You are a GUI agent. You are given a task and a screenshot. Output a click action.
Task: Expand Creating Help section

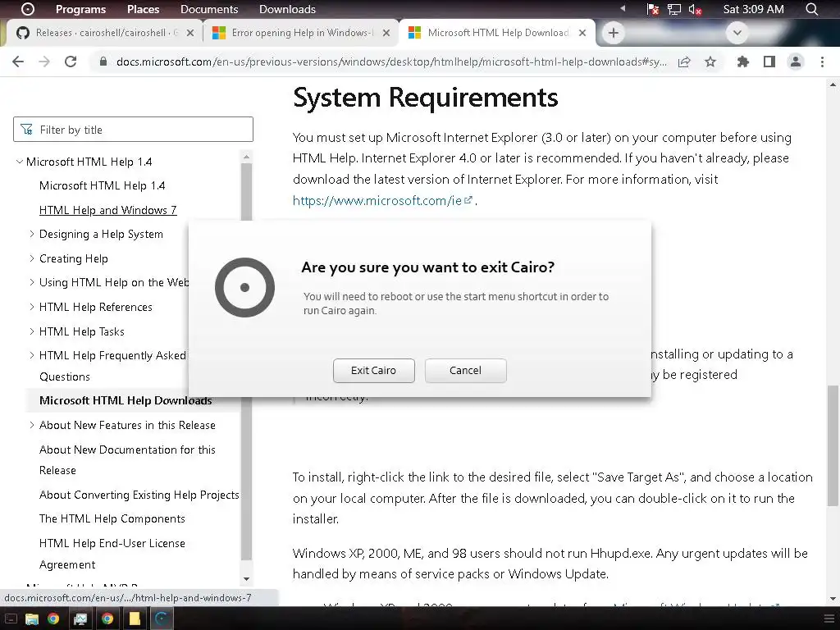click(x=32, y=258)
